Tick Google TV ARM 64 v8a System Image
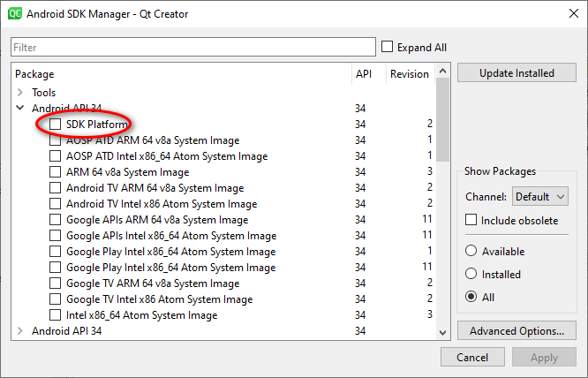Viewport: 588px width, 378px height. click(55, 283)
